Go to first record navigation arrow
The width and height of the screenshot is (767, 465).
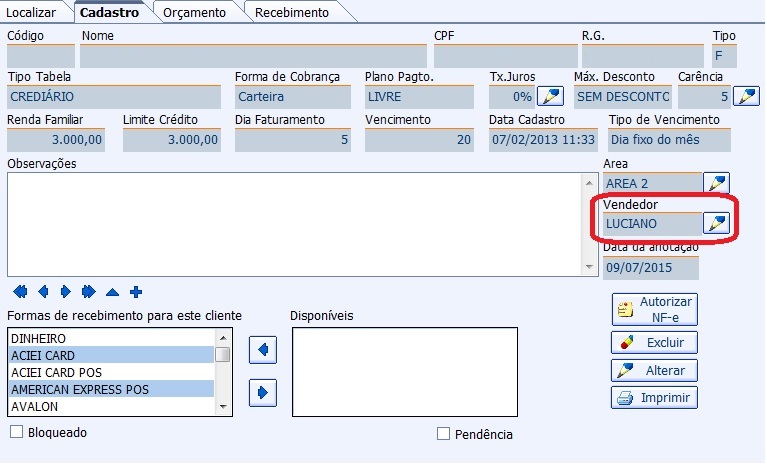pyautogui.click(x=20, y=292)
